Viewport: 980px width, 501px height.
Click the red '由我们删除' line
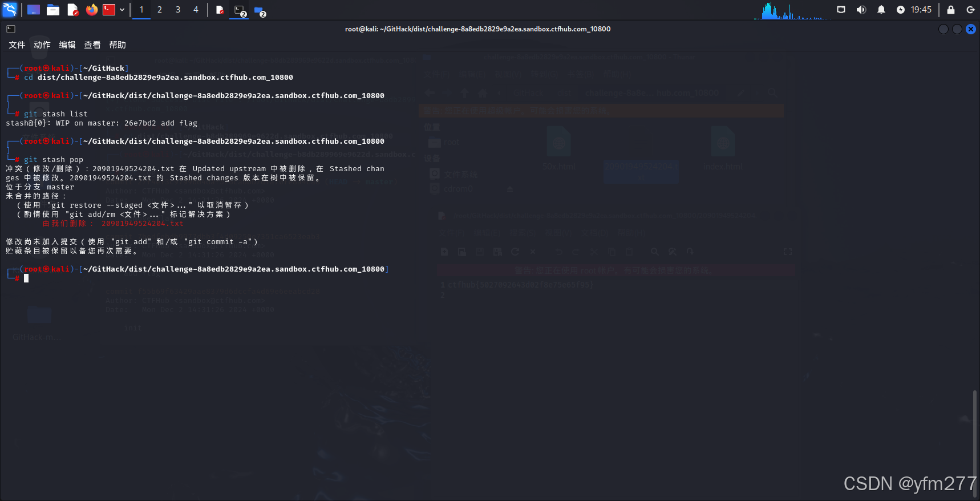[113, 223]
